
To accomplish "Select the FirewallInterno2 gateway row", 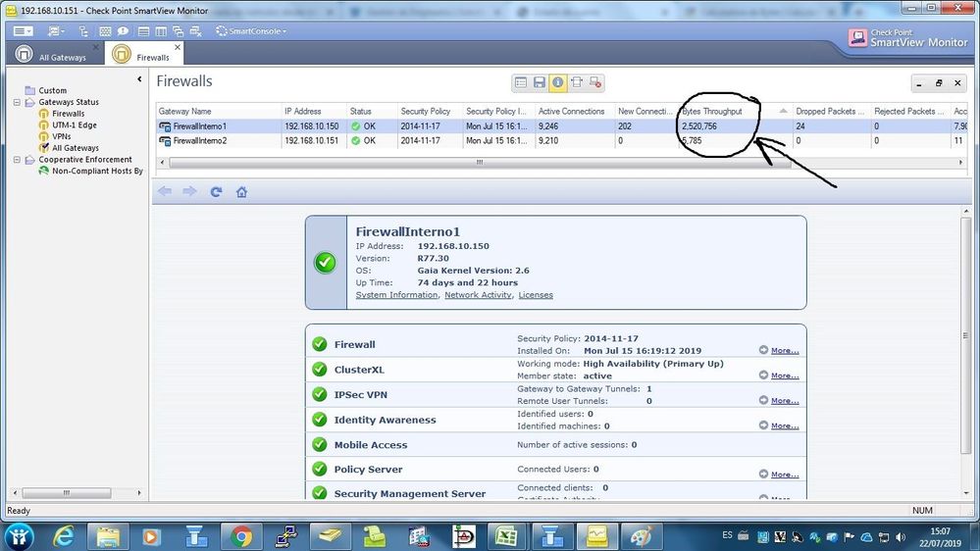I will 200,141.
